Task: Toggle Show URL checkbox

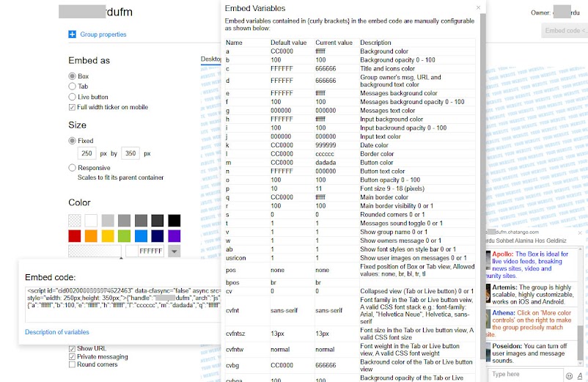Action: 72,348
